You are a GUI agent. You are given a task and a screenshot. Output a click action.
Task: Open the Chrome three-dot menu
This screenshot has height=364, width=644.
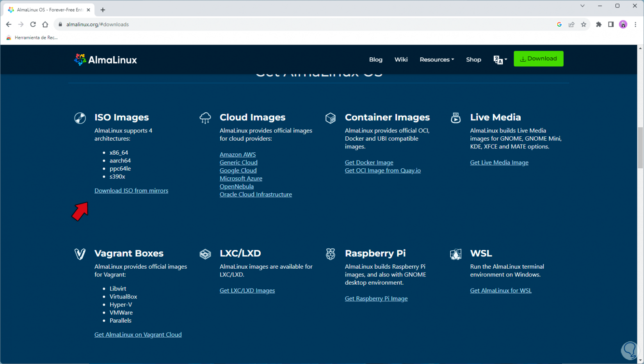(x=635, y=24)
